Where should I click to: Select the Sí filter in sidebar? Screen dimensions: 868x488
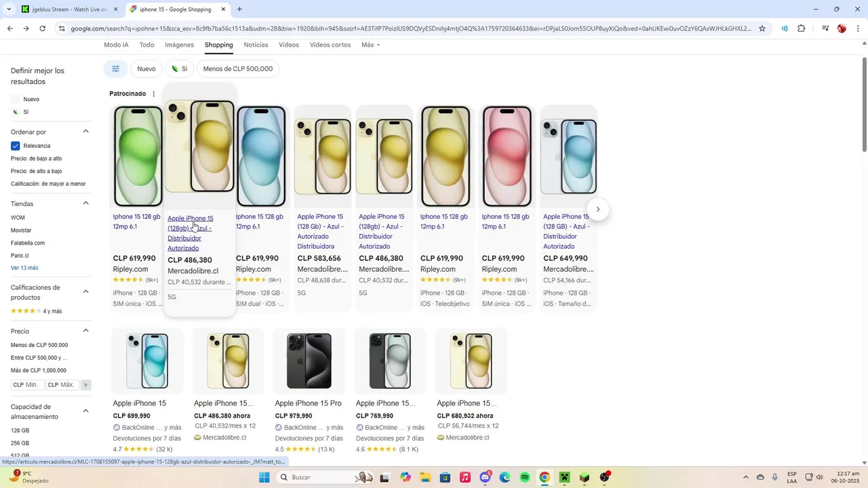26,112
